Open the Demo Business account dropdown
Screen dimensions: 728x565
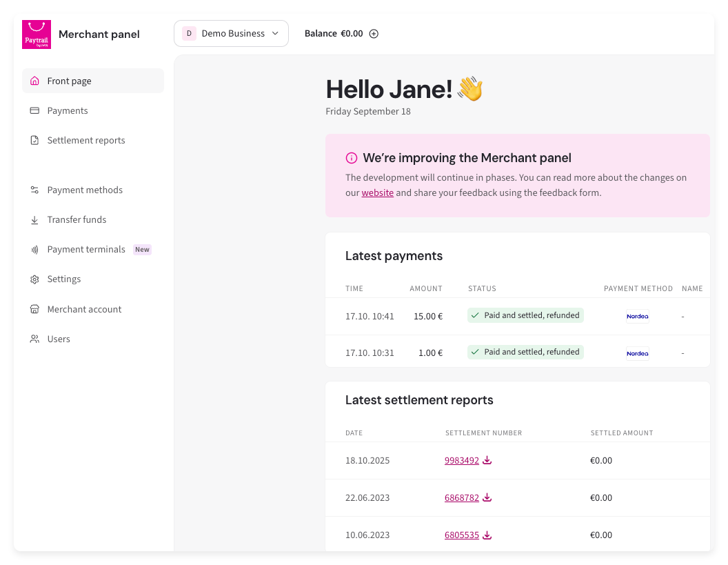231,33
